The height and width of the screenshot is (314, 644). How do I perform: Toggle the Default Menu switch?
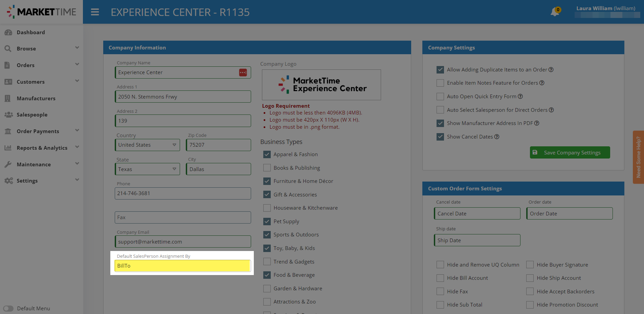[8, 309]
